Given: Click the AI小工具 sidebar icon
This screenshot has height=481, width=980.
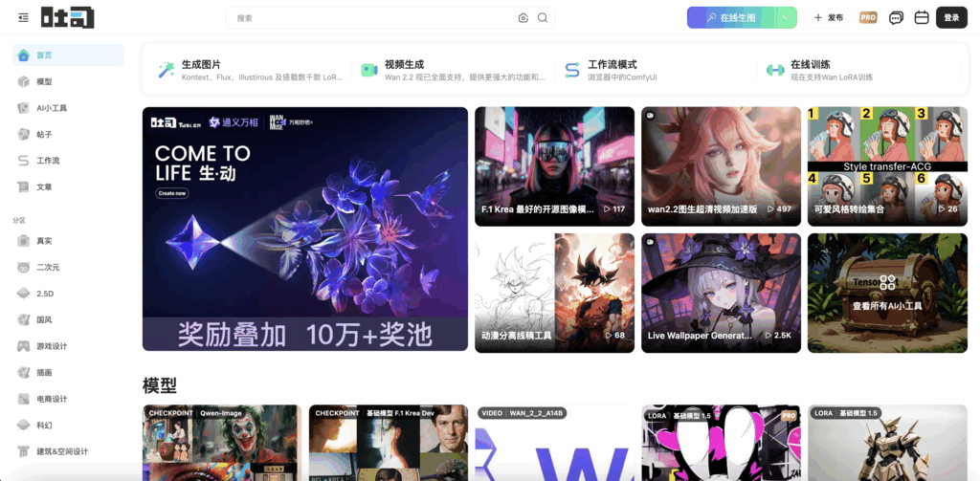Looking at the screenshot, I should 24,108.
